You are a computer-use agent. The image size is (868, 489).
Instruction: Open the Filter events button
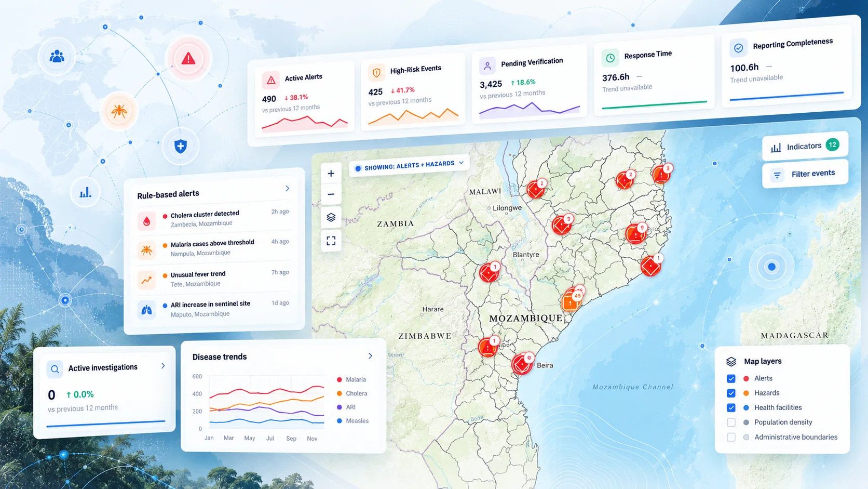805,174
